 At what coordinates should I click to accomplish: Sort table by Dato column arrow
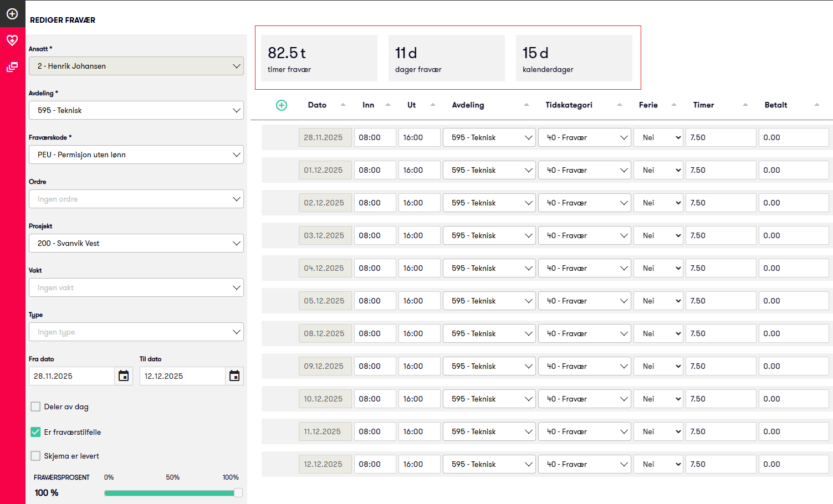(343, 105)
